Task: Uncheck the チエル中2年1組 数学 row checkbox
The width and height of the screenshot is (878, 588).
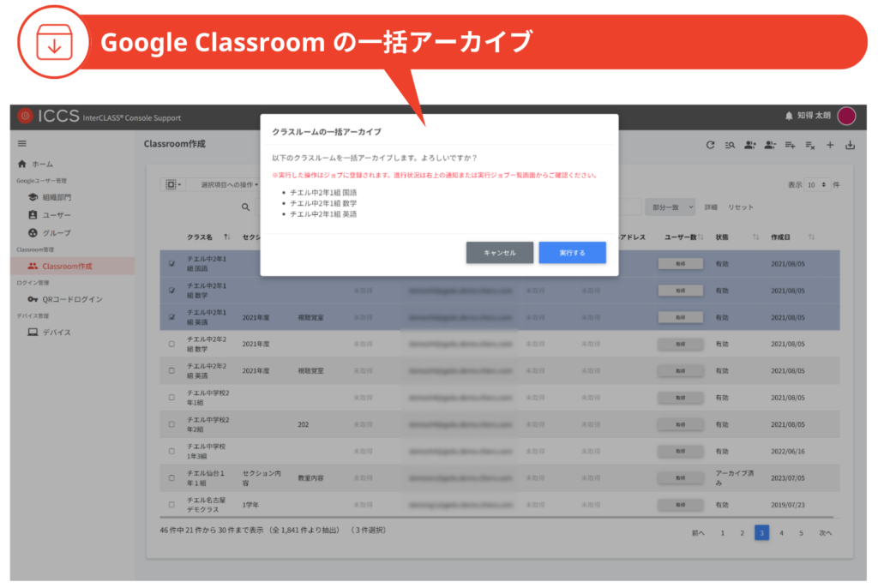Action: [x=171, y=291]
